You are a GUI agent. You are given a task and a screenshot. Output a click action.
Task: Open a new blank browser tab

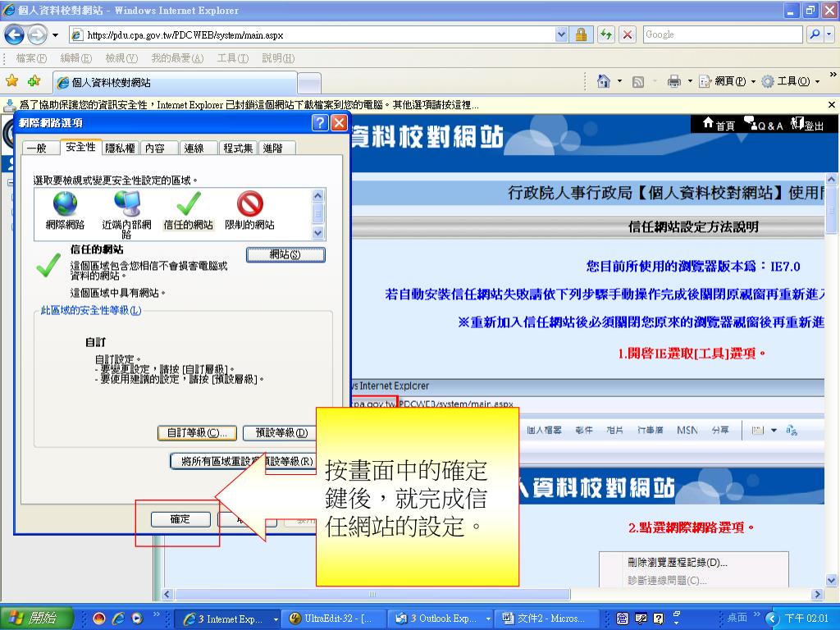pos(309,84)
